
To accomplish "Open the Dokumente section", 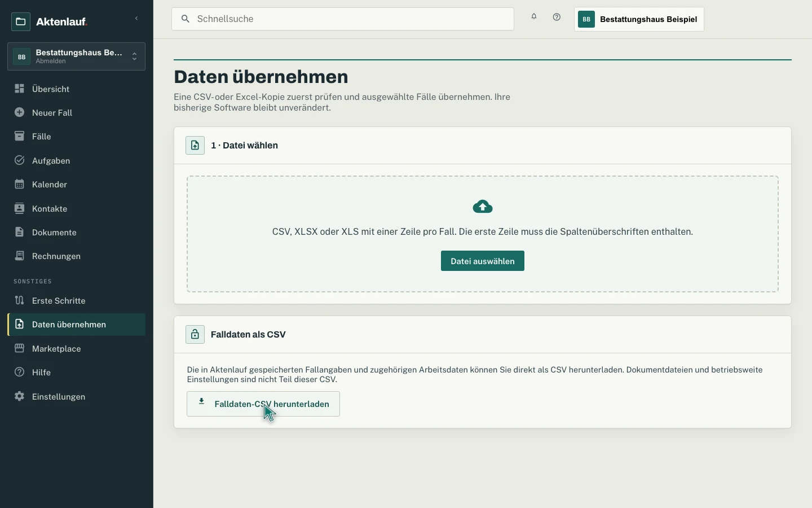I will point(76,232).
